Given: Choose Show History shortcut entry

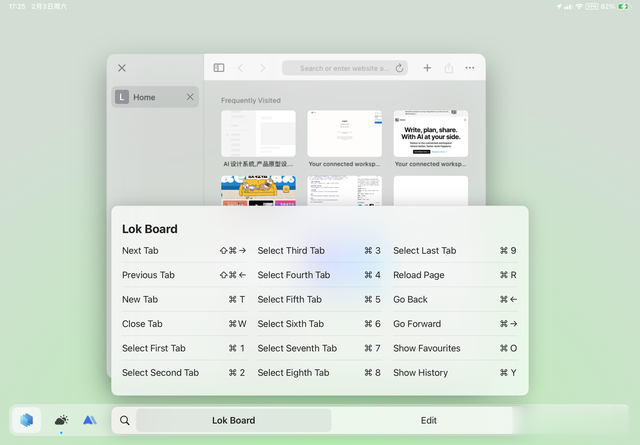Looking at the screenshot, I should coord(455,372).
